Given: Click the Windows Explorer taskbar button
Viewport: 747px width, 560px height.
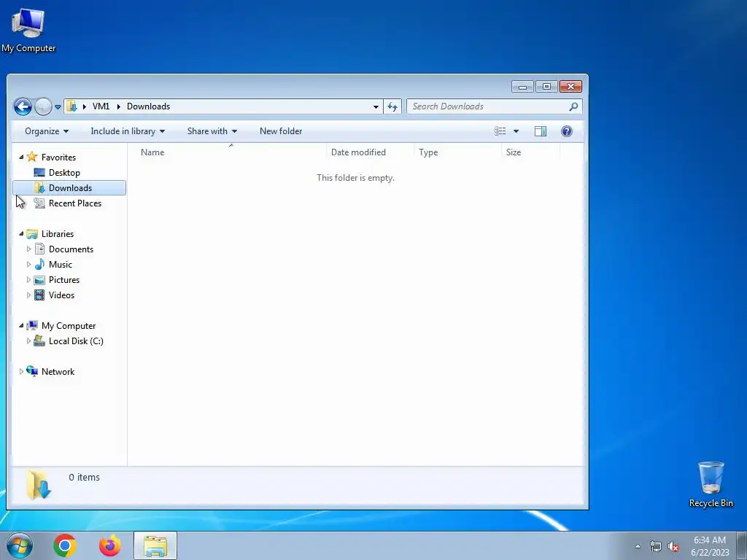Looking at the screenshot, I should pyautogui.click(x=155, y=545).
